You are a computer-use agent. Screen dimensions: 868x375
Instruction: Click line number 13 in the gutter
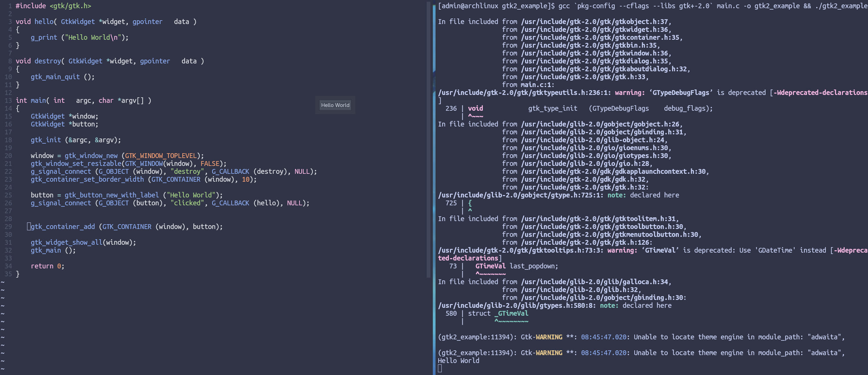(8, 100)
